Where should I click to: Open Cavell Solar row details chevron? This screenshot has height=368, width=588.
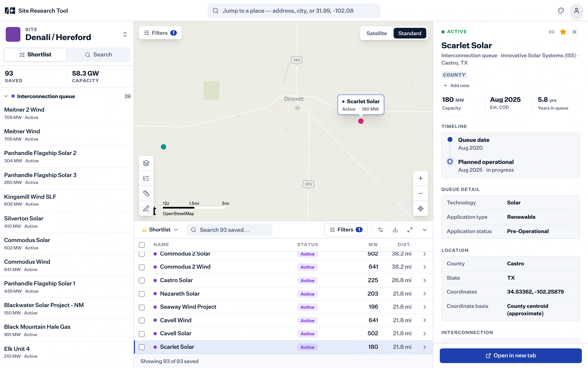tap(424, 333)
